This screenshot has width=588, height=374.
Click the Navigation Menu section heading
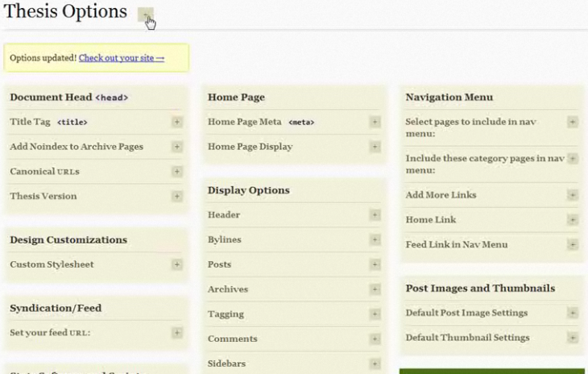[449, 98]
